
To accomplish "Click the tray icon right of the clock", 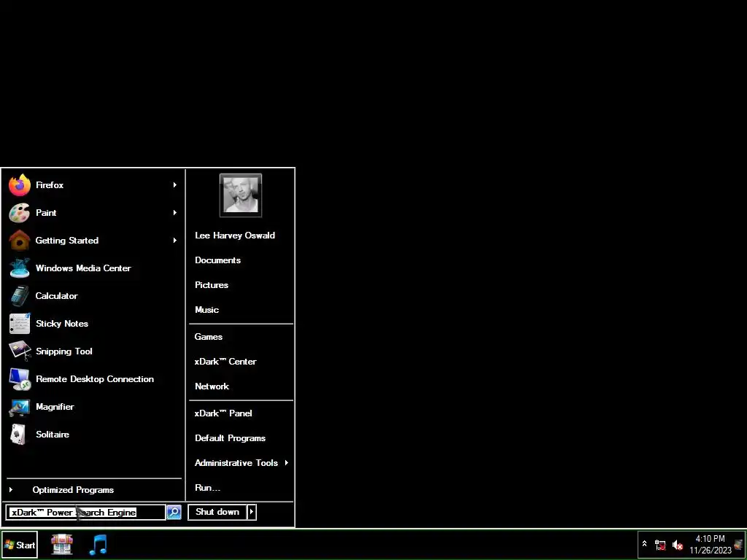I will point(738,544).
